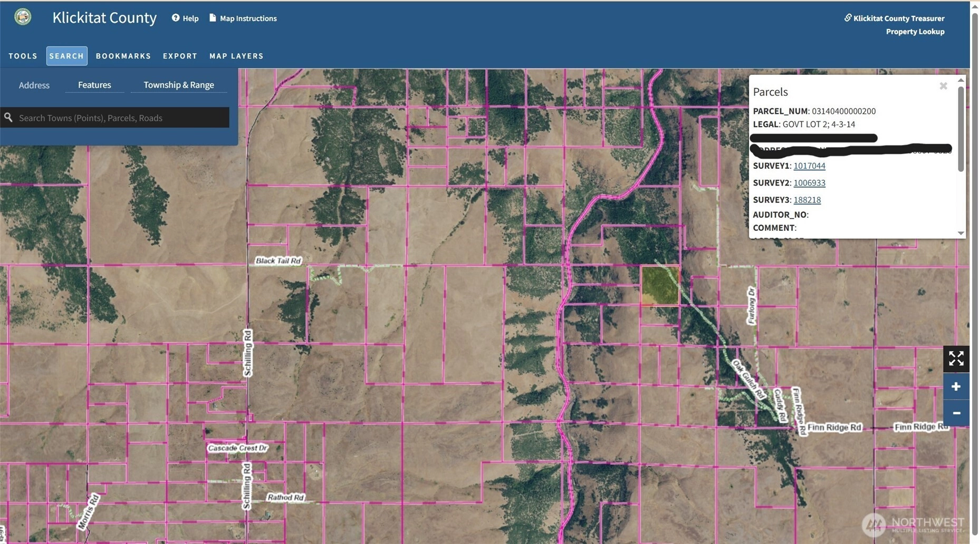
Task: Switch to the Address search tab
Action: click(x=34, y=85)
